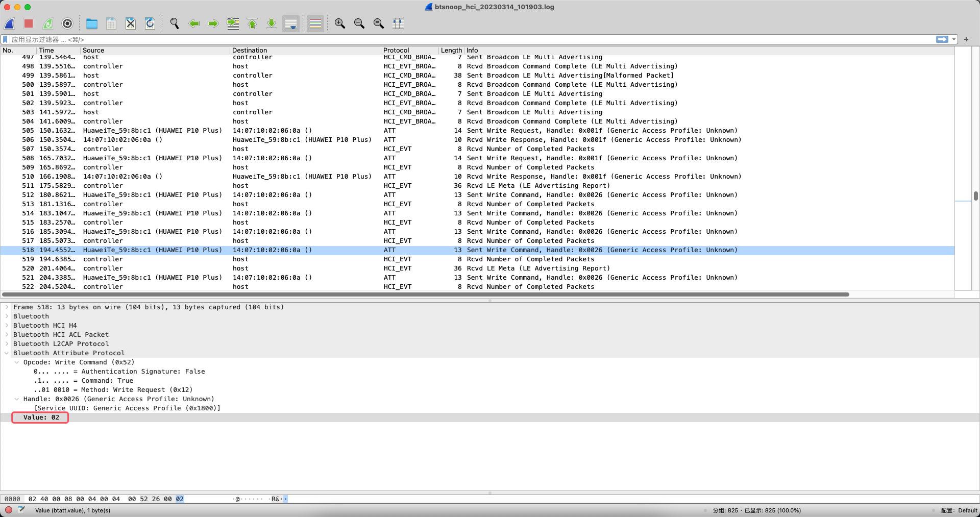
Task: Go forward in packet history
Action: point(213,23)
